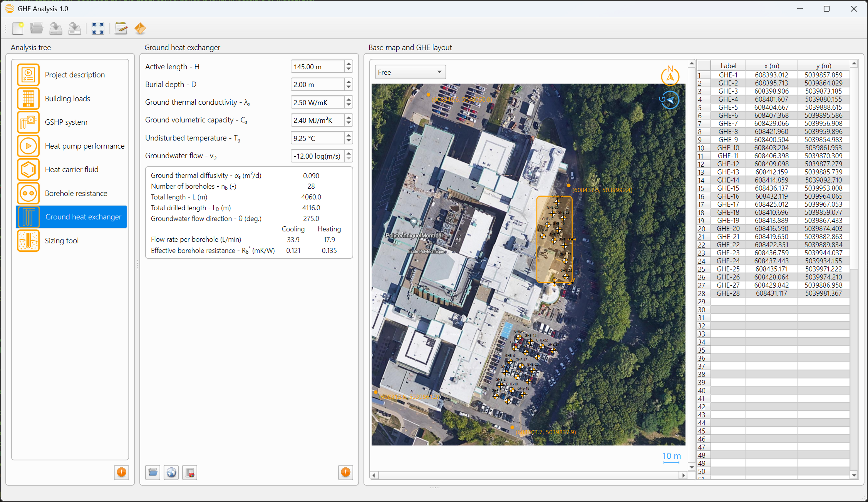Click the Ground heat exchanger icon
The width and height of the screenshot is (868, 502).
point(28,217)
